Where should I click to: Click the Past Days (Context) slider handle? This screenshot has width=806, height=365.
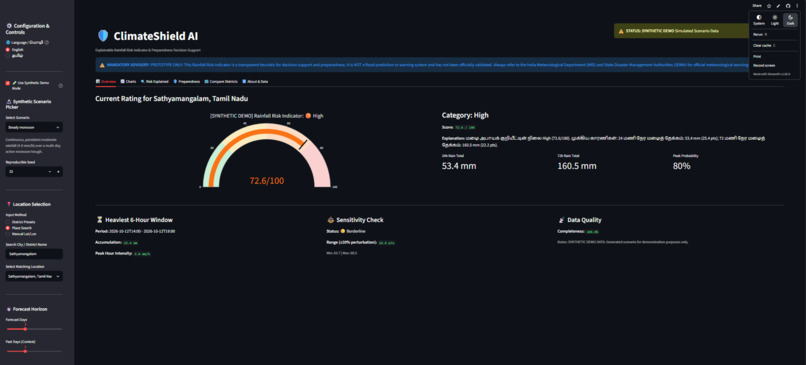tap(25, 351)
